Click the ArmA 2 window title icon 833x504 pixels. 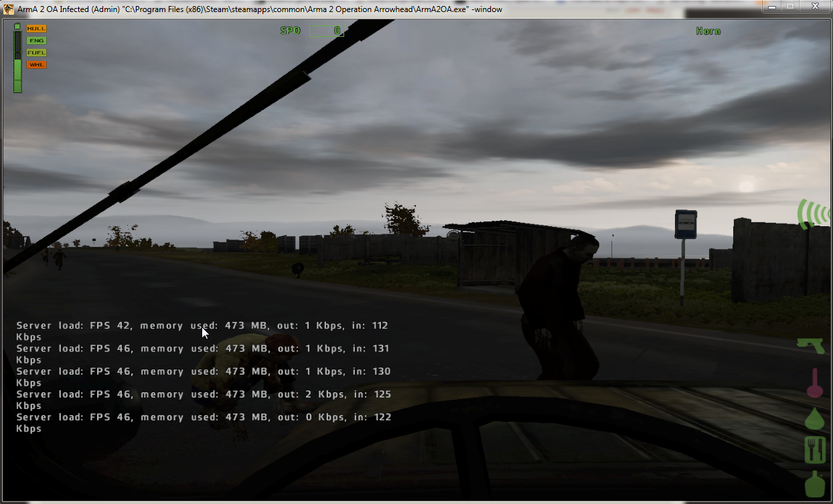[x=9, y=9]
